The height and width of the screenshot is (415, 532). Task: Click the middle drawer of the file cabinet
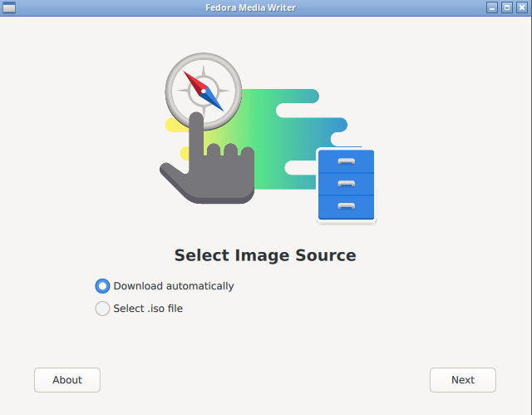[x=346, y=184]
